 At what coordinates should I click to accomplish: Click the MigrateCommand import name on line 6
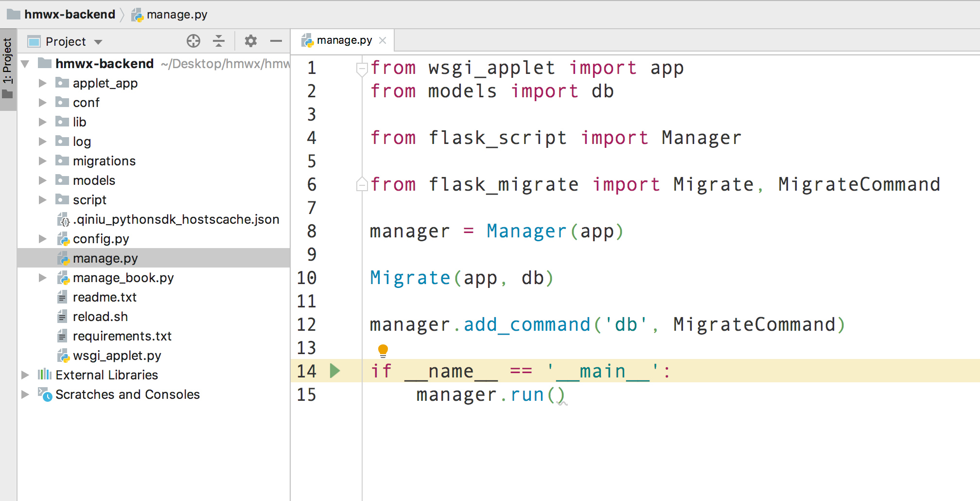point(859,184)
